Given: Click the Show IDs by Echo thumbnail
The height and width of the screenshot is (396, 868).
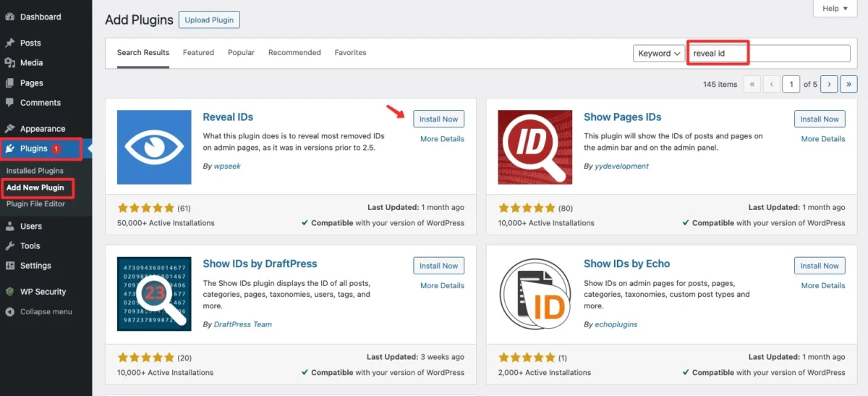Looking at the screenshot, I should click(535, 294).
